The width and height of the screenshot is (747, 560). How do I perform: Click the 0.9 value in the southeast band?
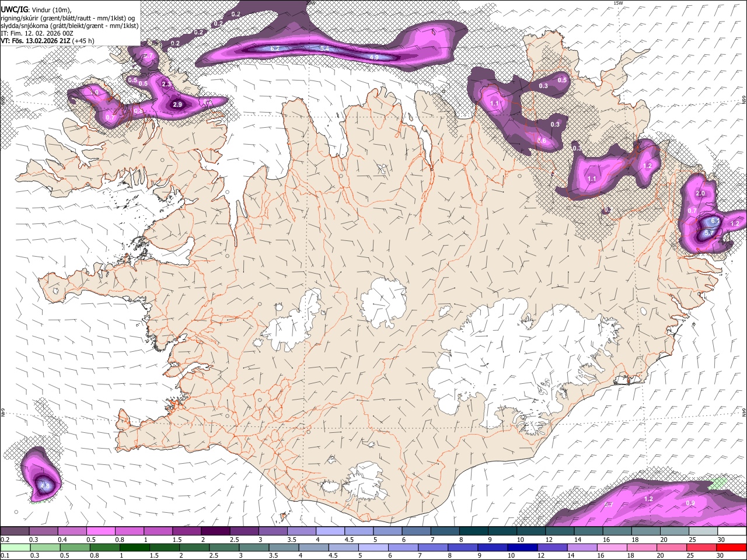pyautogui.click(x=690, y=503)
